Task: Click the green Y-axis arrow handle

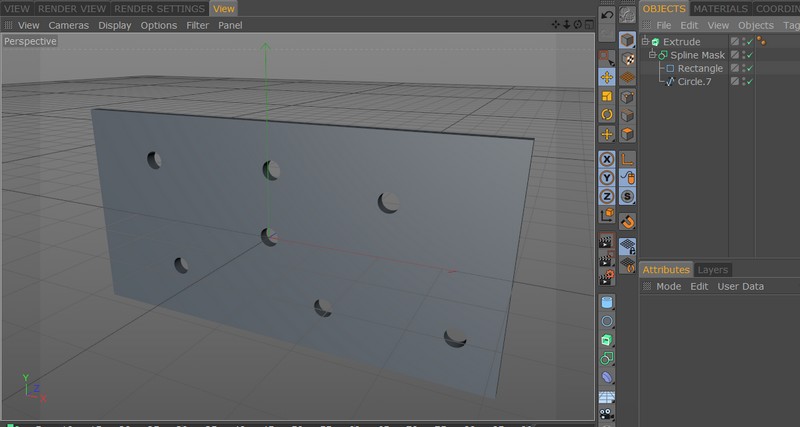Action: coord(265,47)
